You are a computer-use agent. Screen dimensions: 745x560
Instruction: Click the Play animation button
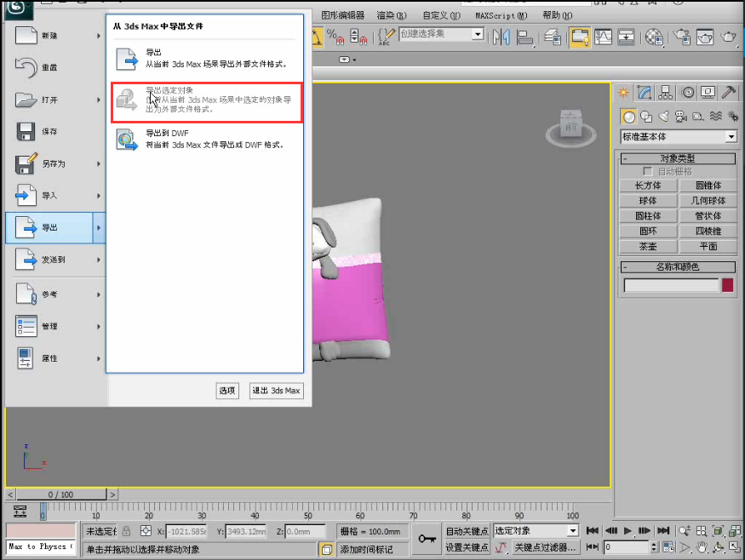pyautogui.click(x=628, y=530)
